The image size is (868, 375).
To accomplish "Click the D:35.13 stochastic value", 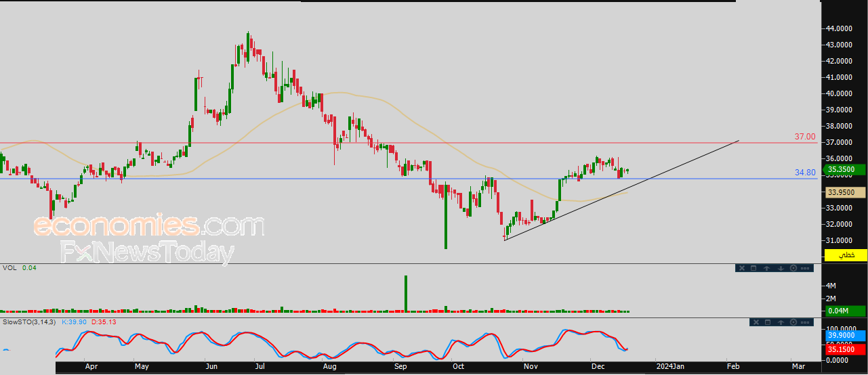I will click(x=104, y=322).
